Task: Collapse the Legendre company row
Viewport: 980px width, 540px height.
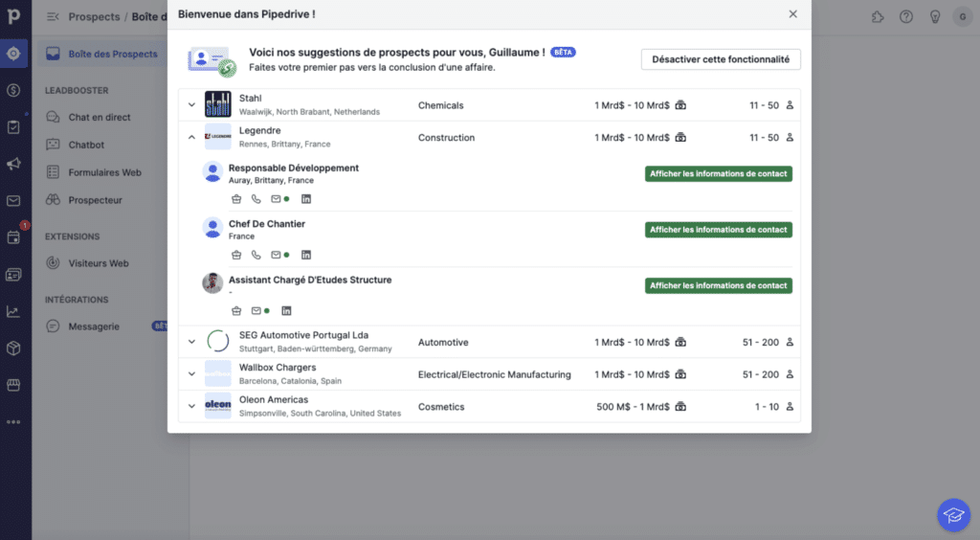Action: 191,137
